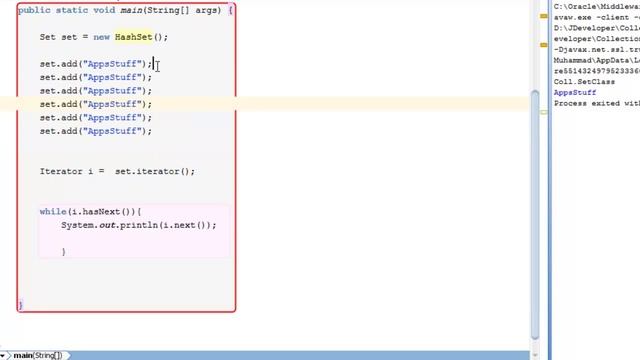
Task: Click the 'public static void main' method declaration line
Action: coord(125,10)
